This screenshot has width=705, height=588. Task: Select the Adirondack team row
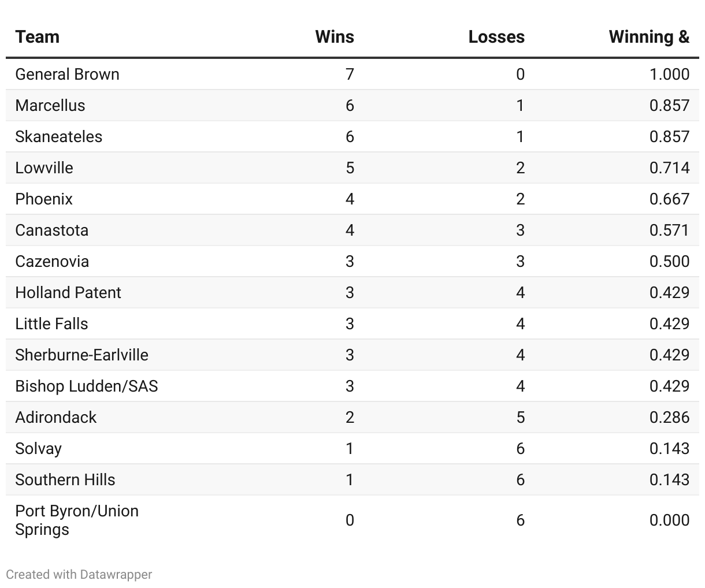(x=352, y=417)
